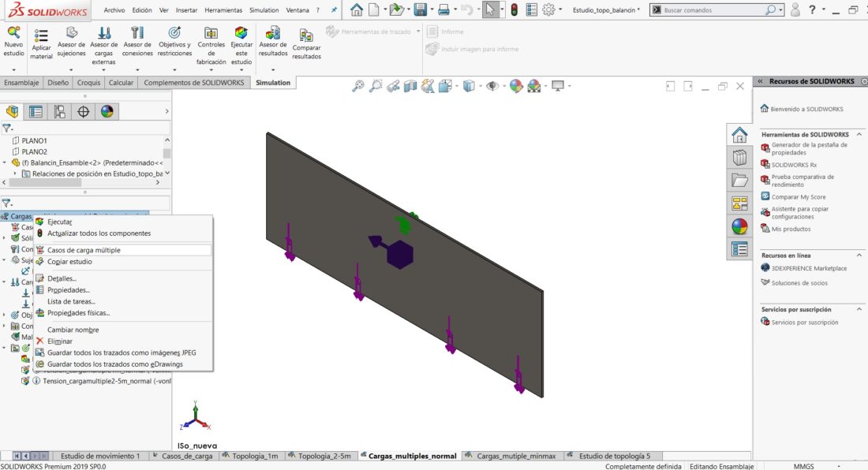
Task: Open Asesor de conexiones
Action: pos(137,32)
